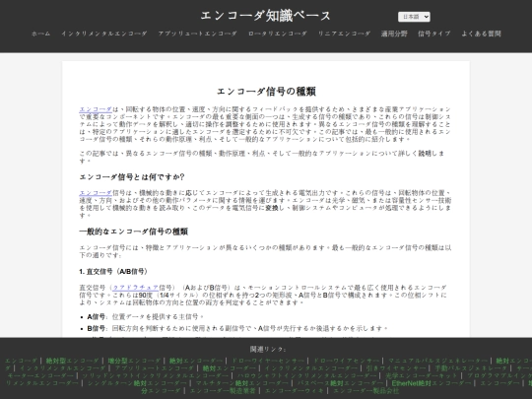Viewport: 532px width, 399px height.
Task: Click the A信号 bullet item
Action: click(146, 316)
